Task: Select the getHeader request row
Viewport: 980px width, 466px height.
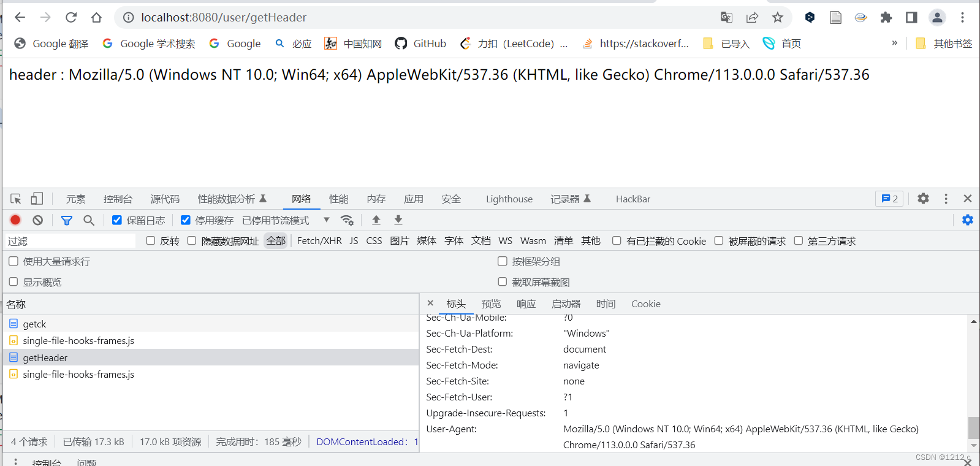Action: 211,357
